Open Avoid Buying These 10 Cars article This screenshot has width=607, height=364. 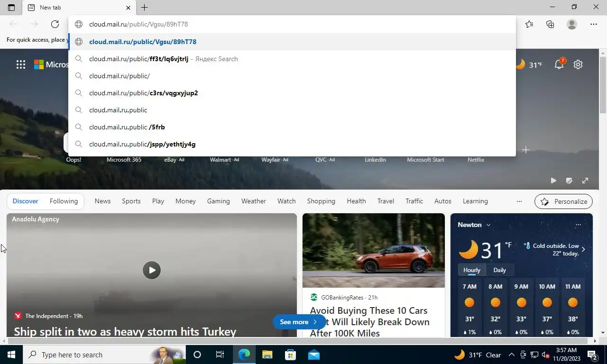370,322
